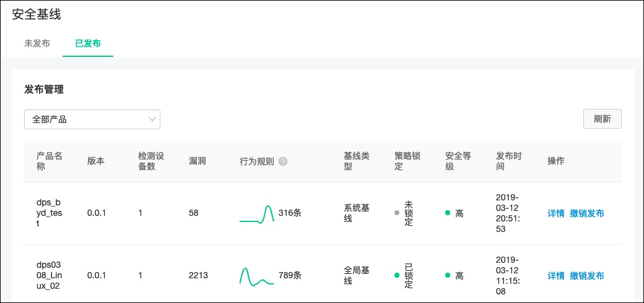
Task: Click the 全局基线 baseline type cell
Action: click(357, 276)
